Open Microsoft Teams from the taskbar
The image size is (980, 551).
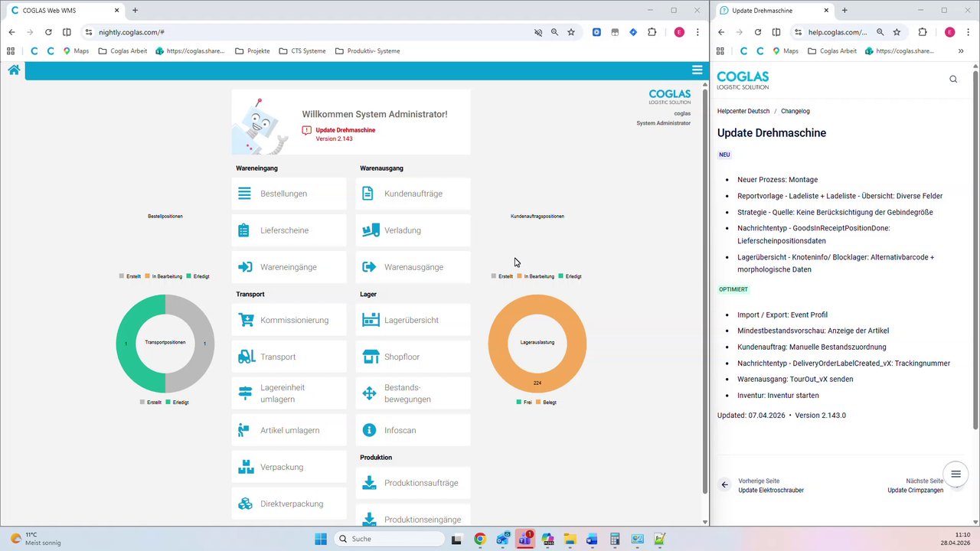(525, 539)
